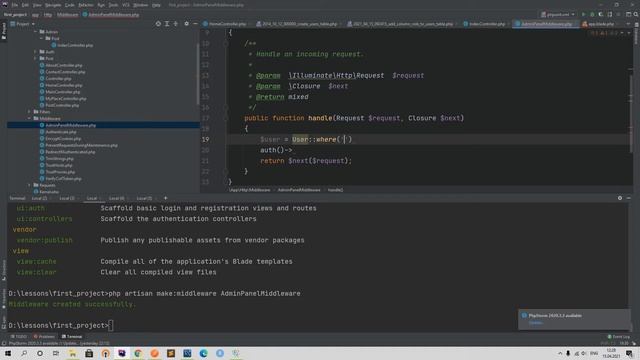The width and height of the screenshot is (640, 360).
Task: Click Update link in PhpStorm notification
Action: click(536, 323)
